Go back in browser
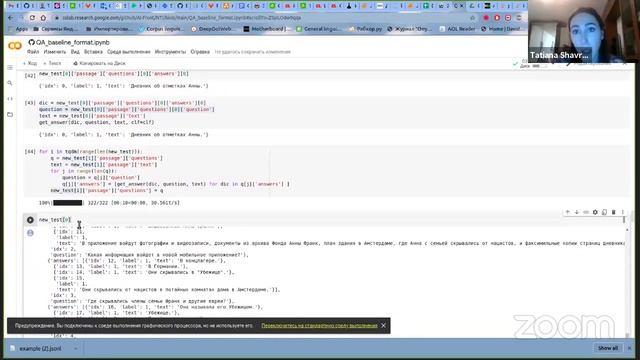 [11, 18]
